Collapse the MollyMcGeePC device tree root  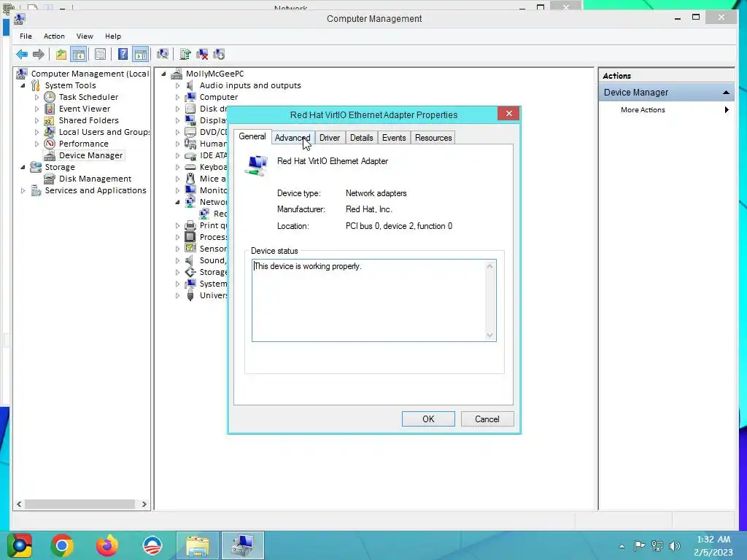[x=164, y=74]
